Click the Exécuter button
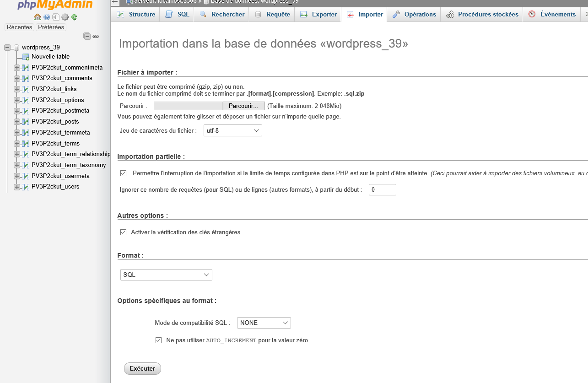This screenshot has width=588, height=383. (x=142, y=368)
